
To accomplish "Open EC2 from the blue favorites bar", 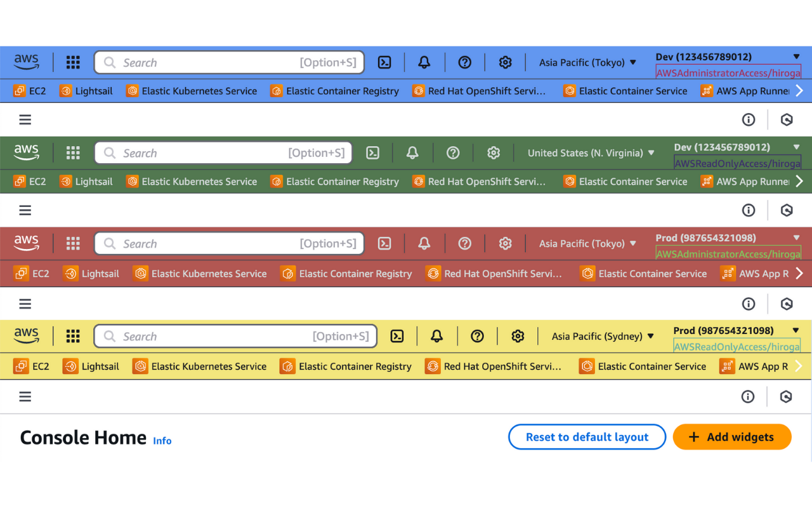I will click(30, 91).
